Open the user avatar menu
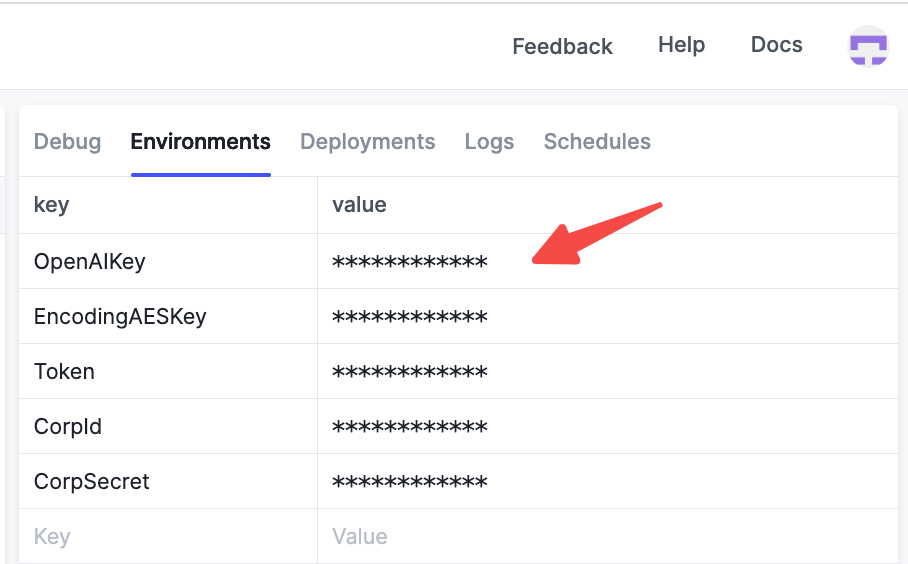Viewport: 908px width, 564px height. point(868,46)
